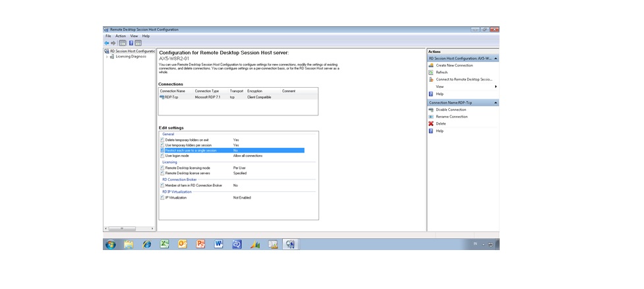Select the IP Virtualization setting

coord(176,198)
